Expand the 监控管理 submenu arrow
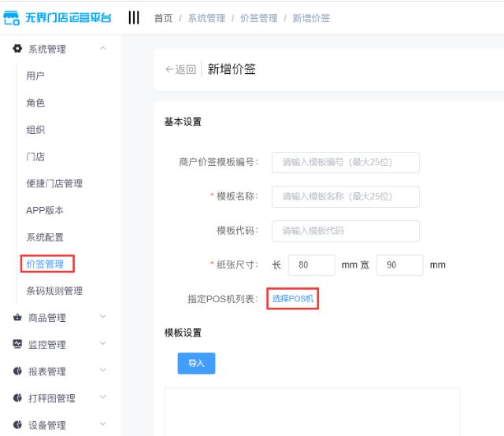Screen dimensions: 504x436 tap(102, 345)
